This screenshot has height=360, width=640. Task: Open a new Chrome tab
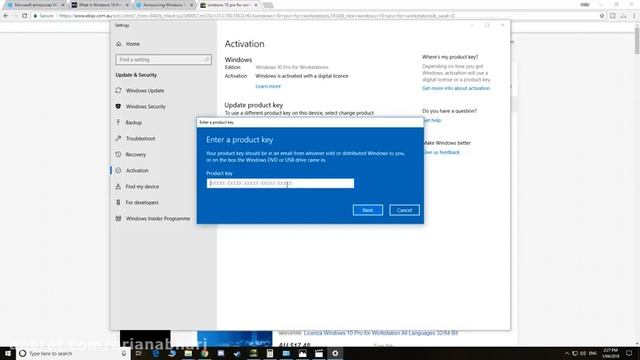click(x=268, y=5)
